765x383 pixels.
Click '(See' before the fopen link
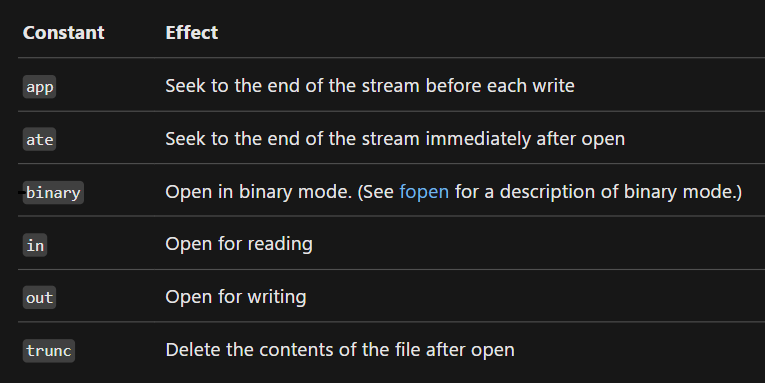[376, 192]
